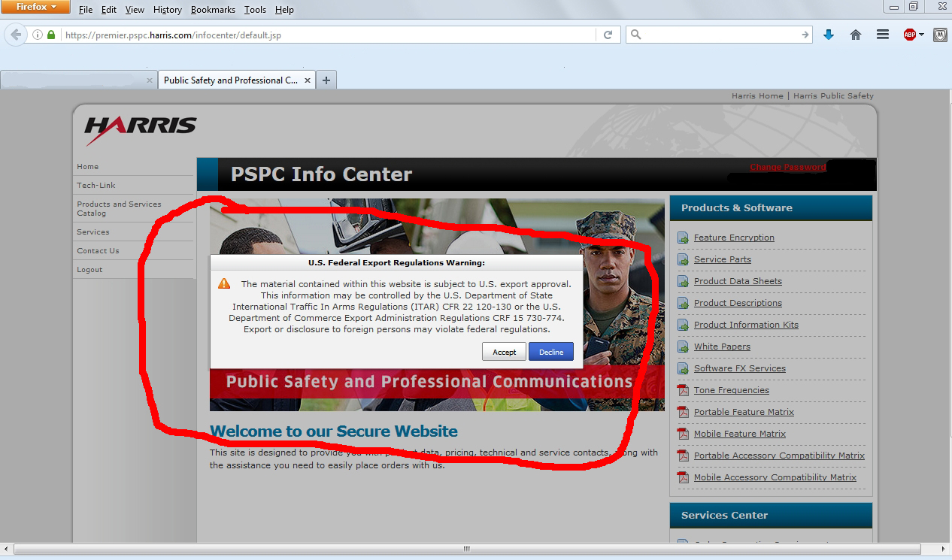Select the PDF icon beside Mobile Feature Matrix

click(683, 434)
